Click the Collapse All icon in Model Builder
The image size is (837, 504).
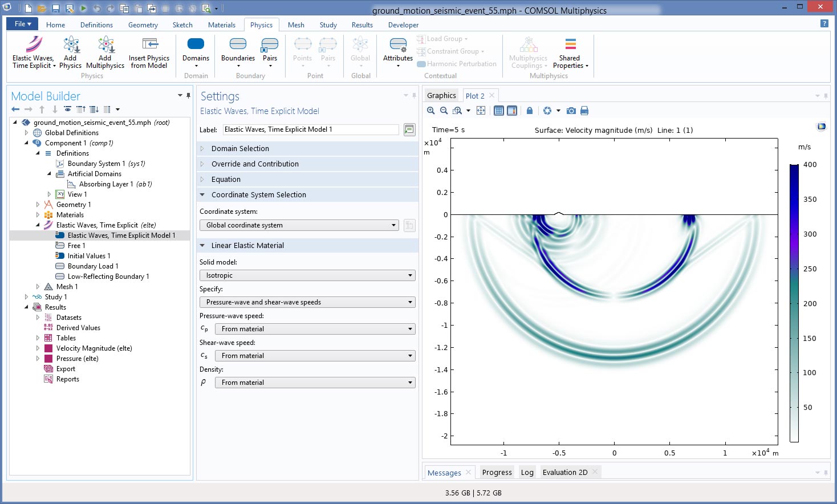[x=81, y=109]
